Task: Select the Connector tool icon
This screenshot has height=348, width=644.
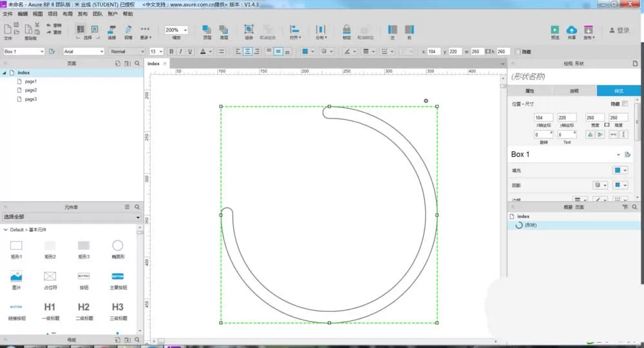Action: tap(111, 29)
